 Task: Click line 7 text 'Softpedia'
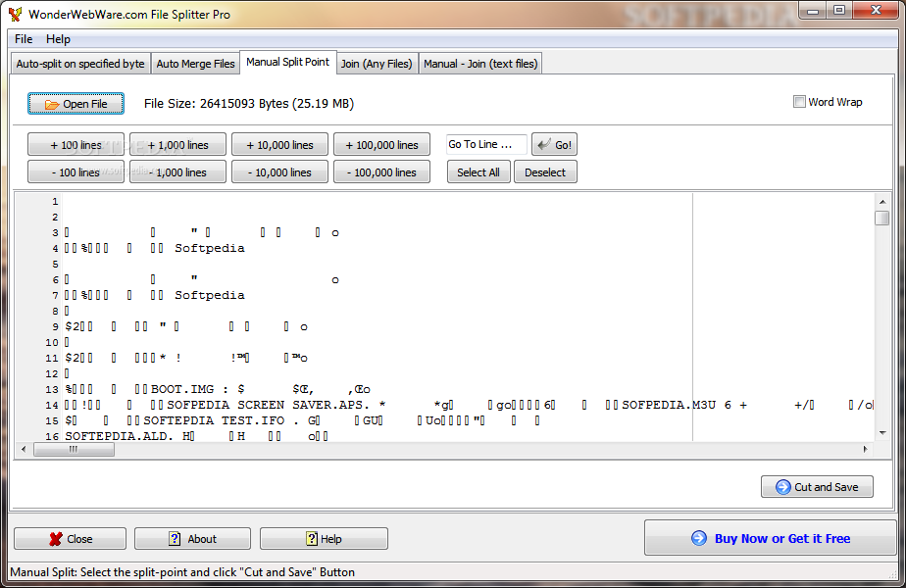pos(210,295)
